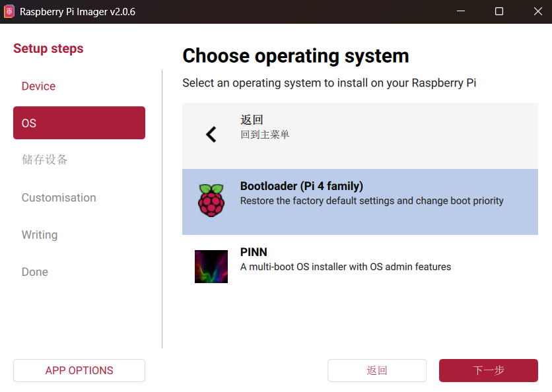Viewport: 552px width, 392px height.
Task: Click the 回到主菜单 list entry text
Action: (265, 135)
